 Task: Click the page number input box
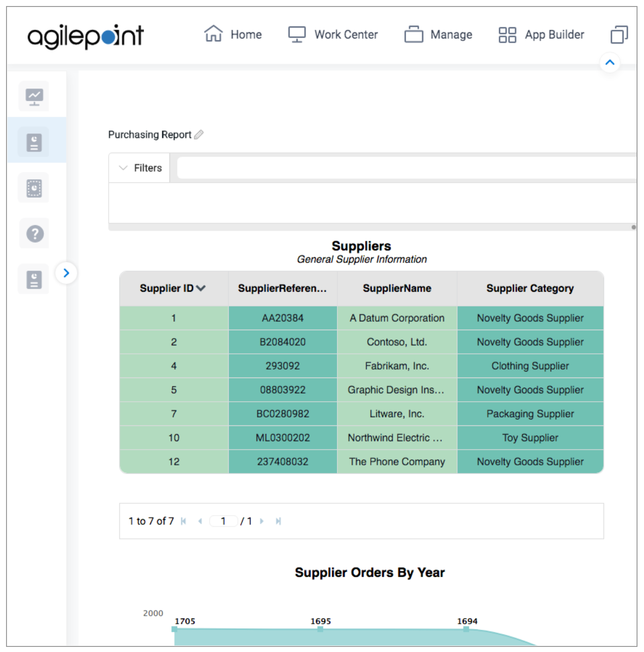tap(223, 521)
